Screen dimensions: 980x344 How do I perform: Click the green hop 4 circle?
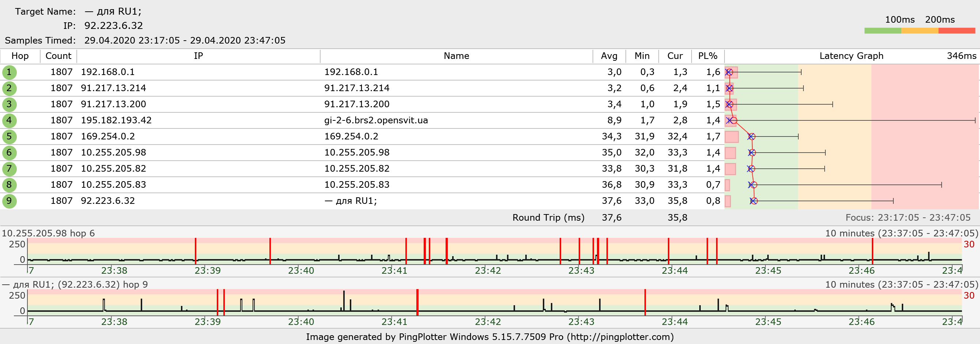click(x=9, y=120)
